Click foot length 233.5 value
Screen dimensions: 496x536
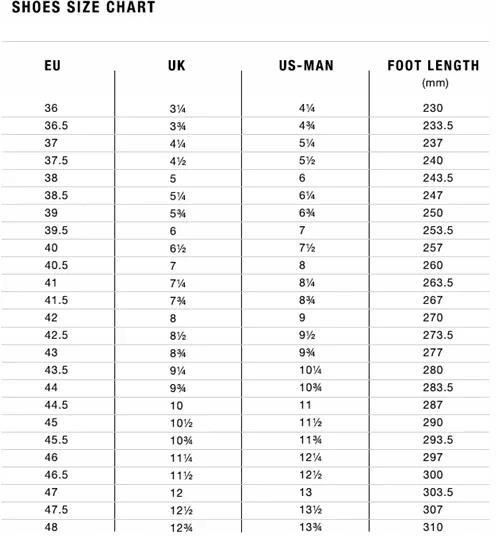tap(438, 125)
